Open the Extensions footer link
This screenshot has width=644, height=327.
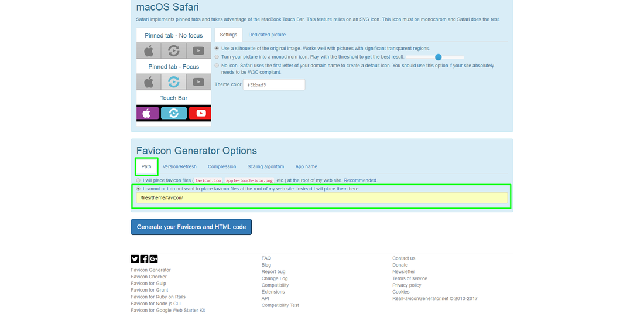click(x=273, y=292)
